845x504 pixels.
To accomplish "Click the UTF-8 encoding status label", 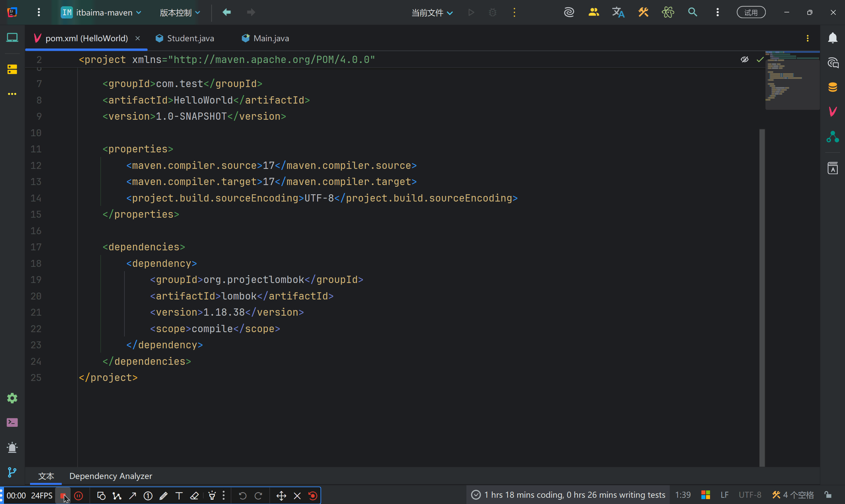I will 750,495.
